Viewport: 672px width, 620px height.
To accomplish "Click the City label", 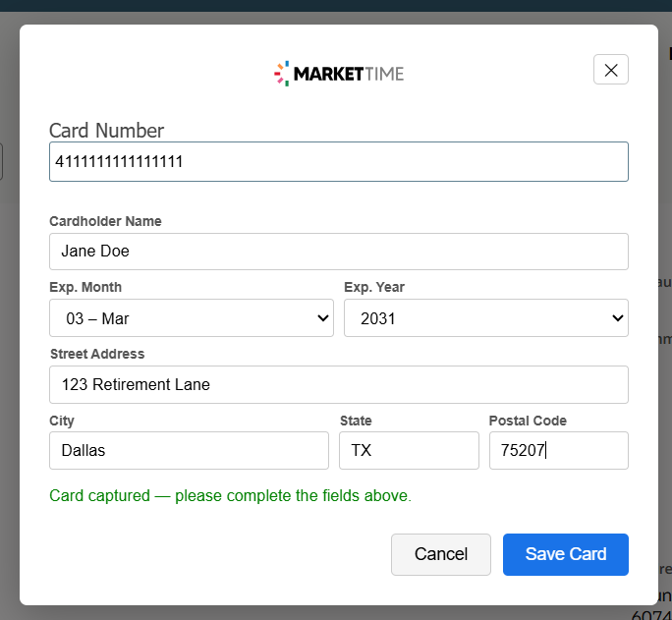I will (62, 421).
